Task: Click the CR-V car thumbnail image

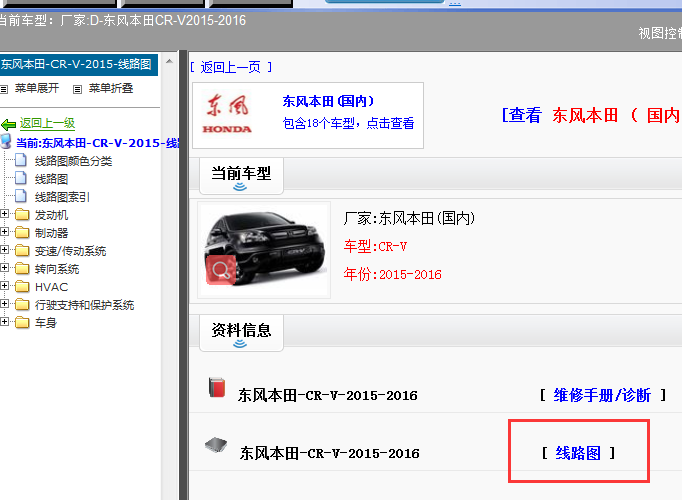Action: pos(264,250)
